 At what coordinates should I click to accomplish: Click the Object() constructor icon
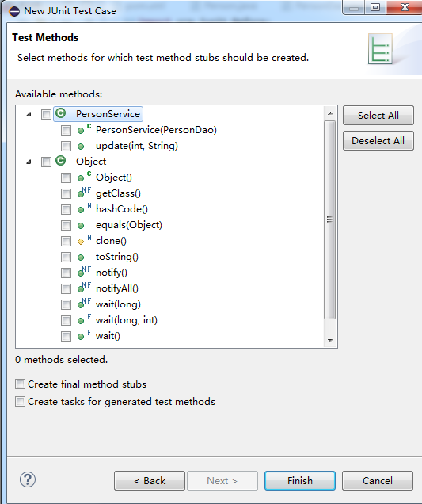click(84, 177)
